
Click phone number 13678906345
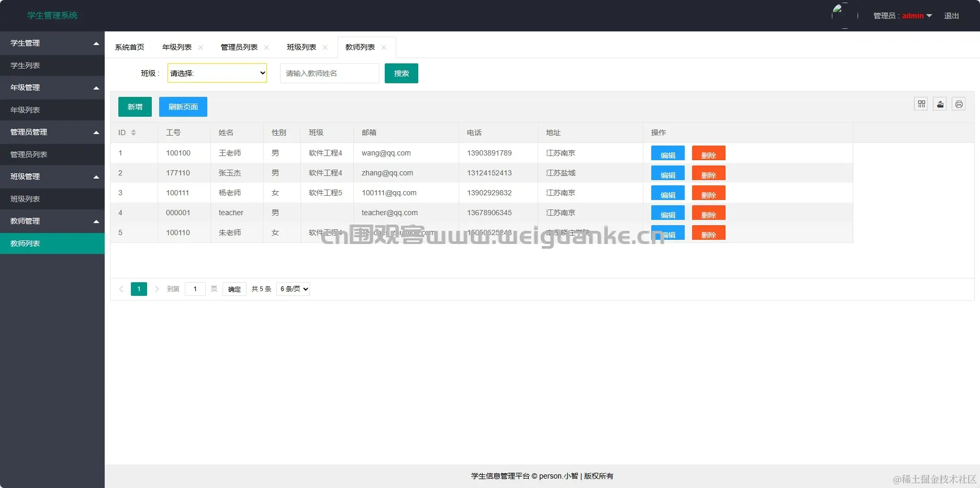[x=489, y=213]
